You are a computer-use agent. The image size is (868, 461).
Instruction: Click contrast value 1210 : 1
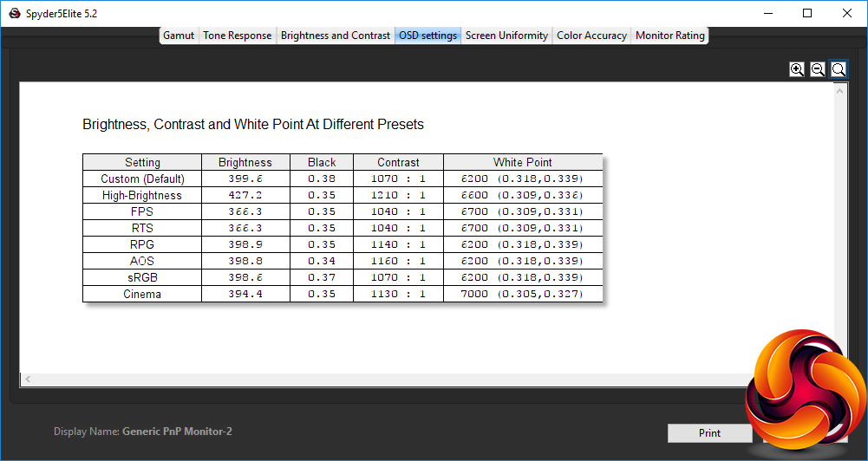399,195
